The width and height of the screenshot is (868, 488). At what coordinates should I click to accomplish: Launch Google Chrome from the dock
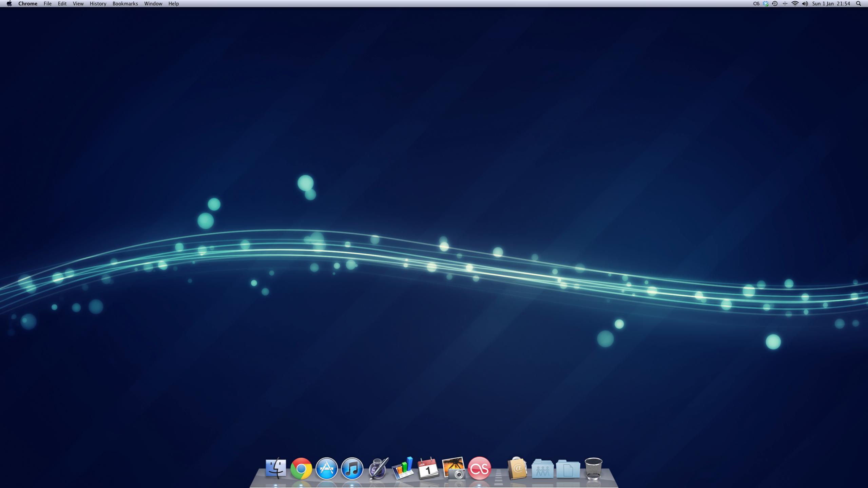pos(301,468)
